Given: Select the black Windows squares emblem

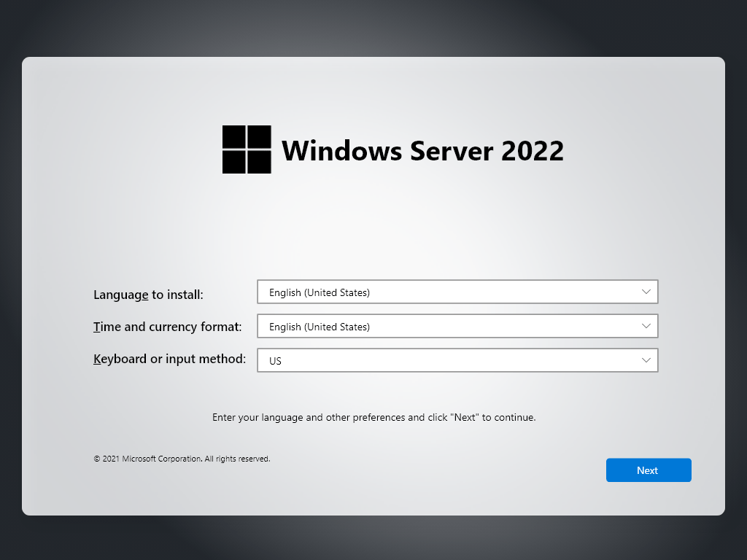Looking at the screenshot, I should (x=248, y=149).
